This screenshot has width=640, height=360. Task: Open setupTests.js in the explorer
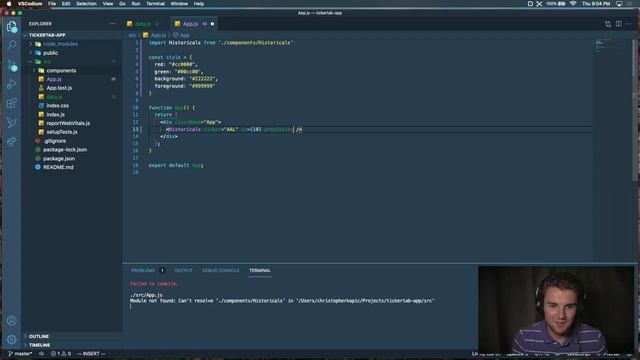pyautogui.click(x=62, y=132)
